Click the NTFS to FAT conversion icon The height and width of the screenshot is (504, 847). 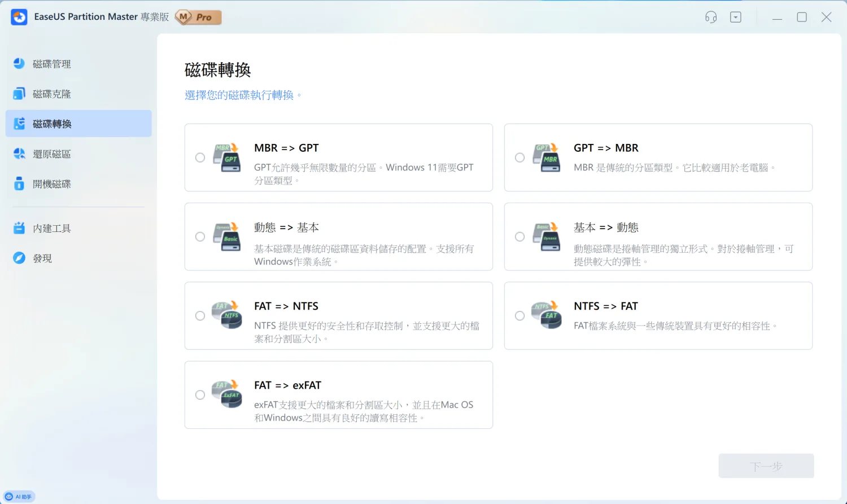point(546,315)
